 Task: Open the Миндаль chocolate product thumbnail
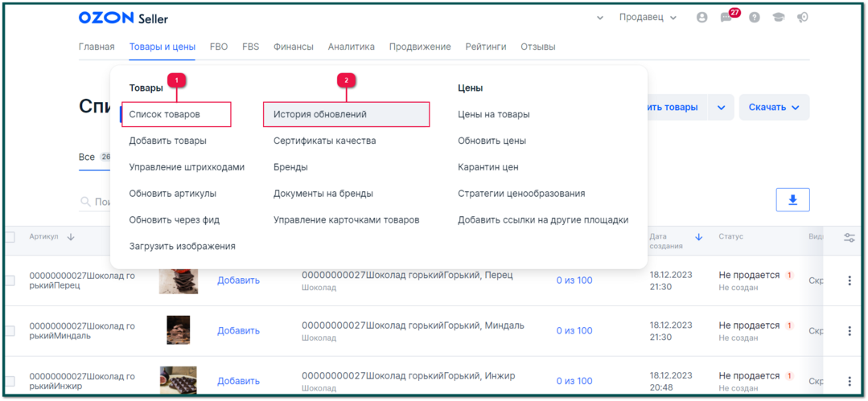coord(179,330)
